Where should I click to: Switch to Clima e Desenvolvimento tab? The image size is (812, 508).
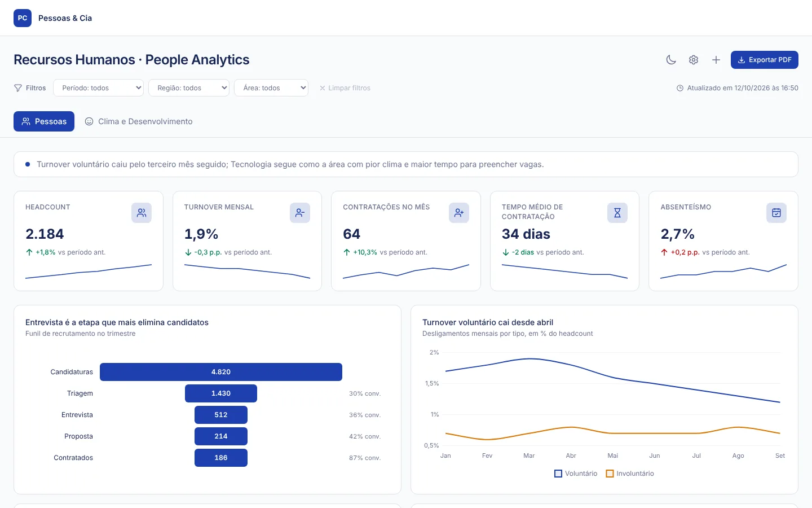click(139, 121)
